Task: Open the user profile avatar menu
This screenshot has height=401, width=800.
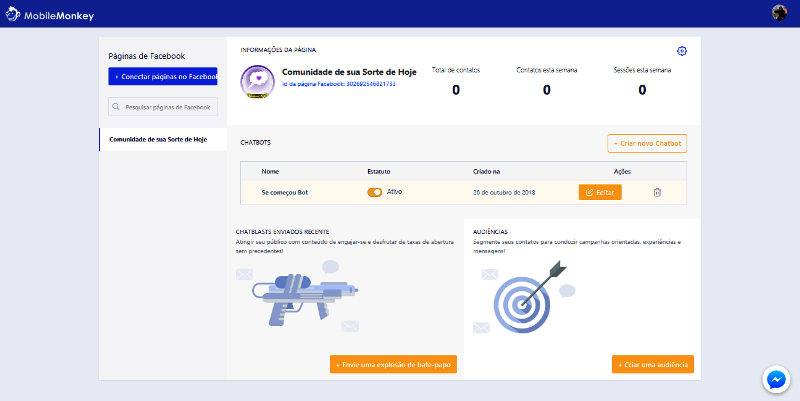Action: (779, 13)
